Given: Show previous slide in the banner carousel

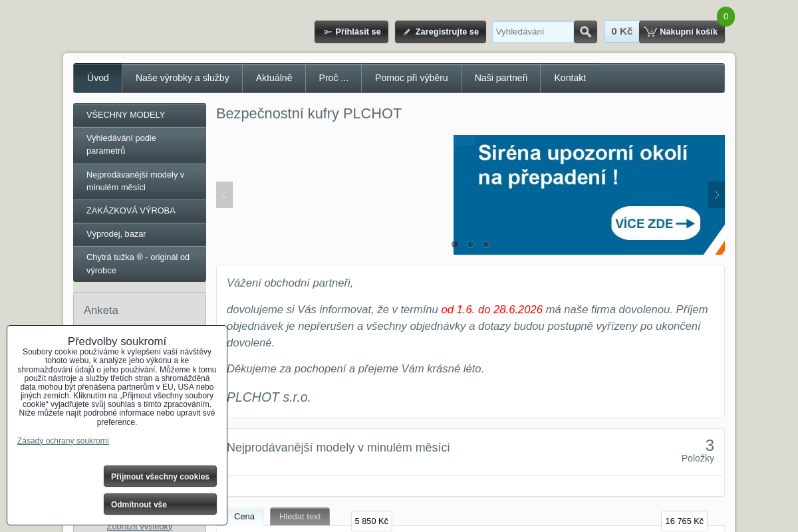Looking at the screenshot, I should tap(224, 195).
